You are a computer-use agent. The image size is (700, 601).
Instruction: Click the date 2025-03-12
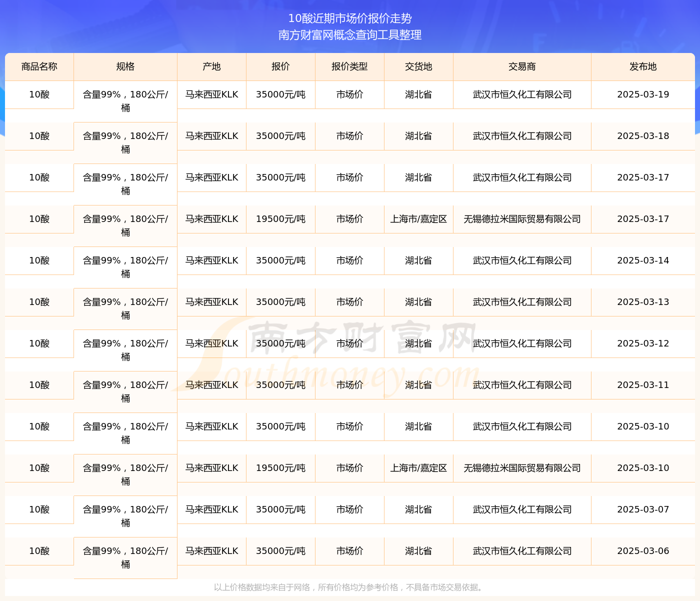coord(643,343)
